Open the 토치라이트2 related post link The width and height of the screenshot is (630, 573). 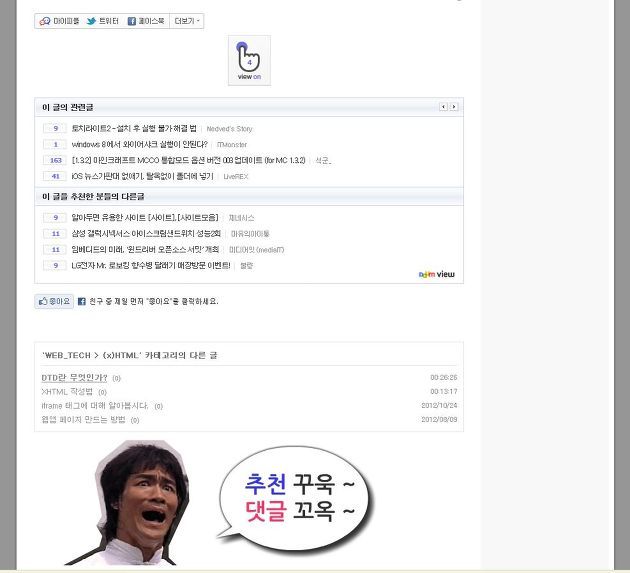[134, 128]
